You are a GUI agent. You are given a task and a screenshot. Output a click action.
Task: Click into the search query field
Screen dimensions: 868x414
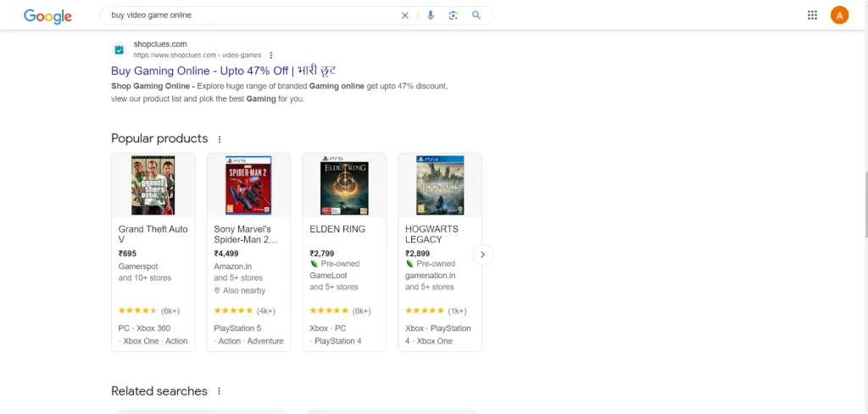coord(252,15)
